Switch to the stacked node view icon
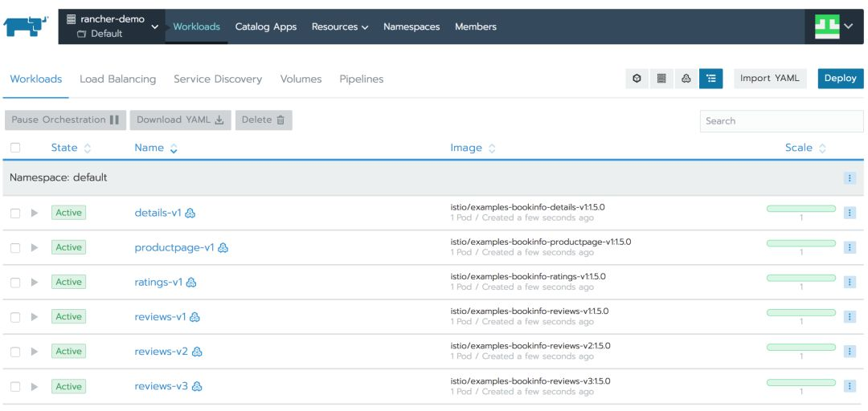Screen dimensions: 868x411 pos(661,79)
